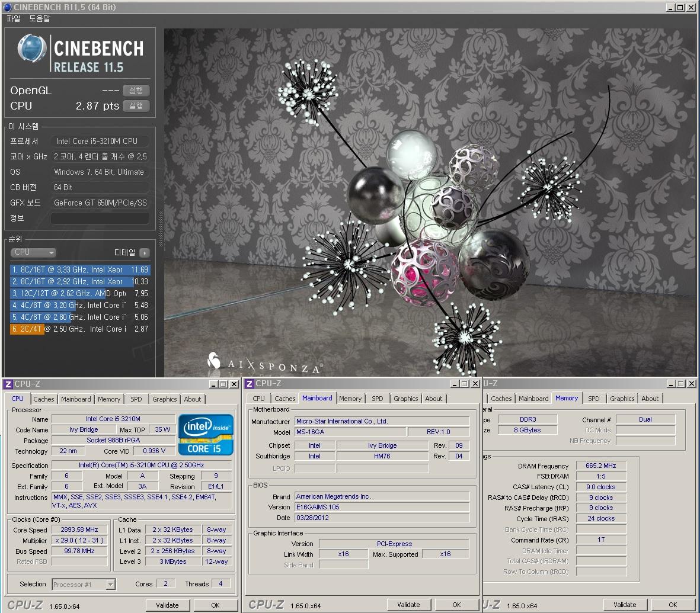Click the CPU-Z icon in left window title
This screenshot has height=613, width=700.
click(x=8, y=384)
